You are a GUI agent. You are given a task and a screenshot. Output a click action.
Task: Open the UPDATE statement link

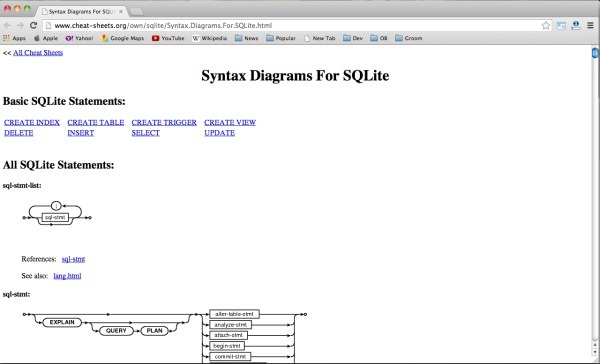[x=219, y=133]
